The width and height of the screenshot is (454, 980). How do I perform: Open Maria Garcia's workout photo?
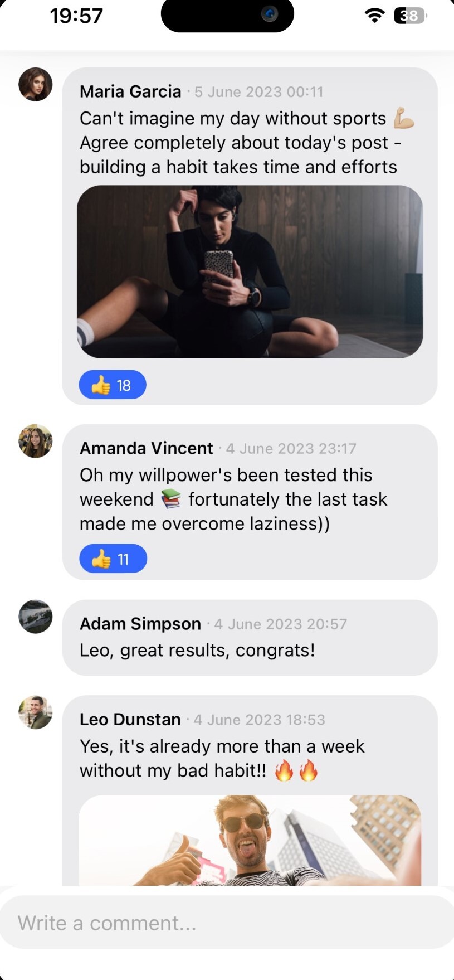(x=250, y=271)
